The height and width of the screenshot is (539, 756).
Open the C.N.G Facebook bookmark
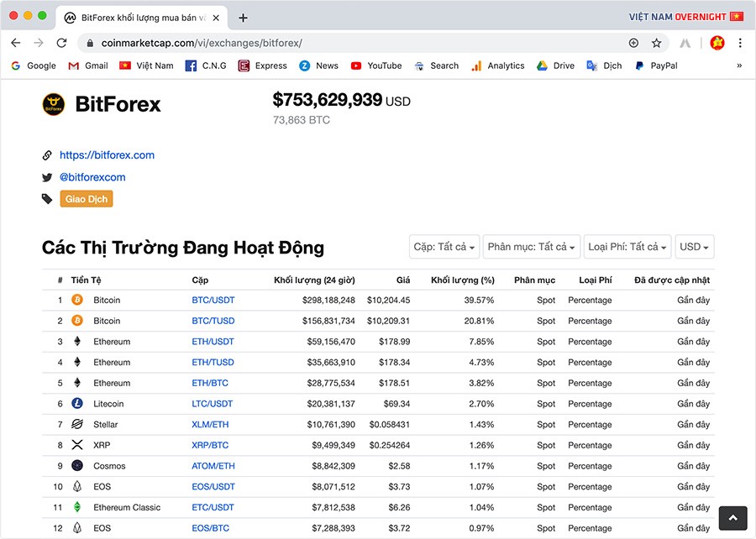[206, 65]
